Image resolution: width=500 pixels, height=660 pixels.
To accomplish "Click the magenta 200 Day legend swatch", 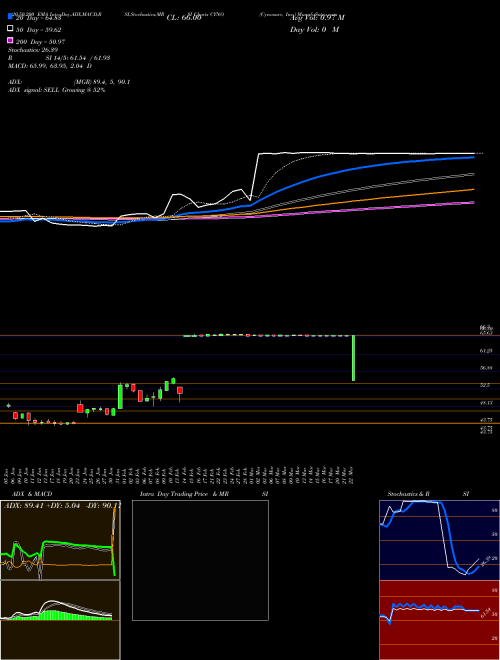I will [10, 40].
